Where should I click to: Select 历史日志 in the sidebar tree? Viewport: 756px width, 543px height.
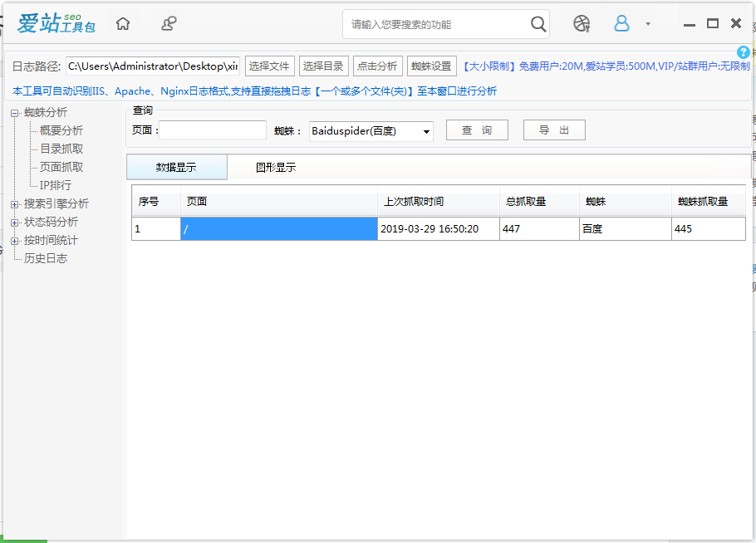click(46, 258)
